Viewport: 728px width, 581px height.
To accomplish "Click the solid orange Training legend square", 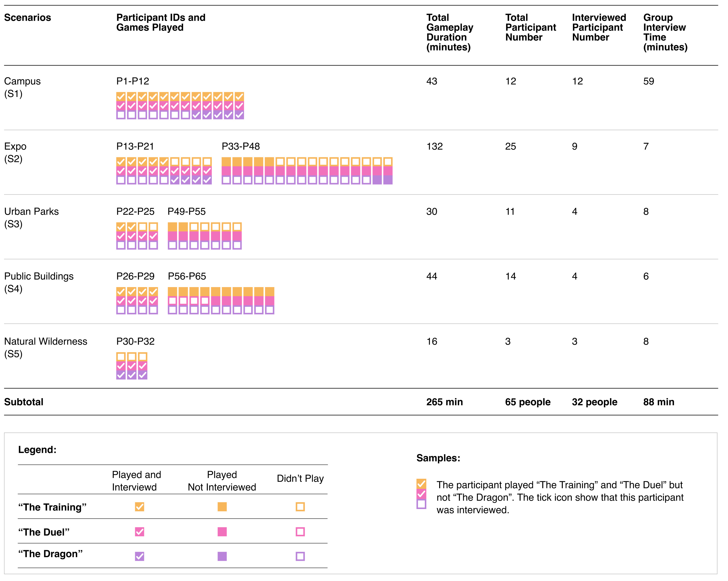I will tap(222, 507).
